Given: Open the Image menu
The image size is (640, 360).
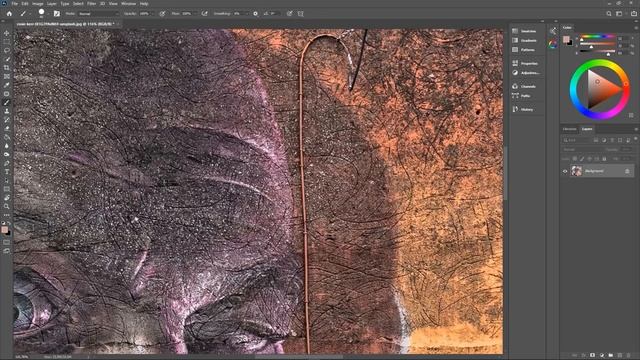Looking at the screenshot, I should 38,4.
